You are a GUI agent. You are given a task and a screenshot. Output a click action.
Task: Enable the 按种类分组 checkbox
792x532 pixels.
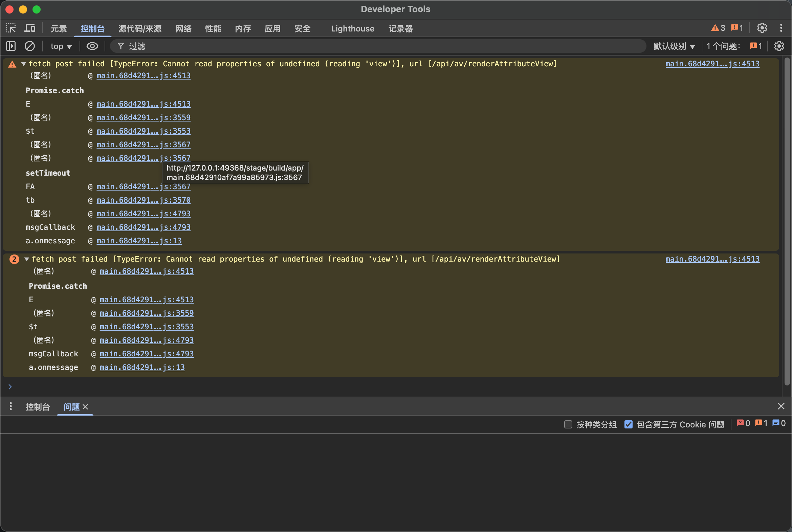pos(568,424)
